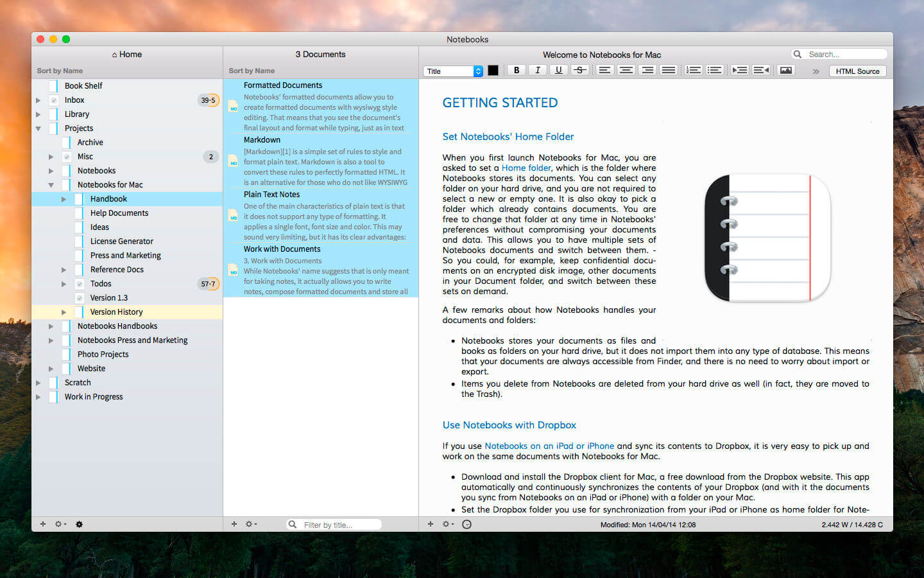Collapse the Notebooks for Mac tree item

pyautogui.click(x=51, y=184)
